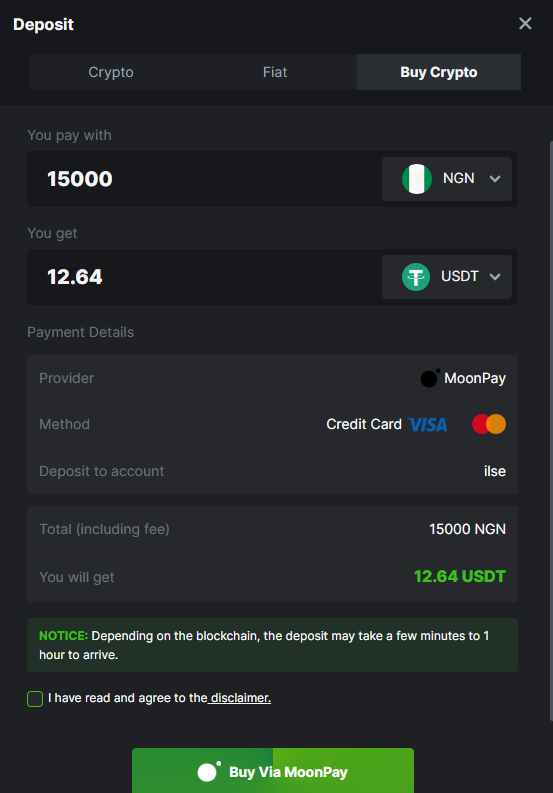Click the Mastercard logo

pos(489,424)
